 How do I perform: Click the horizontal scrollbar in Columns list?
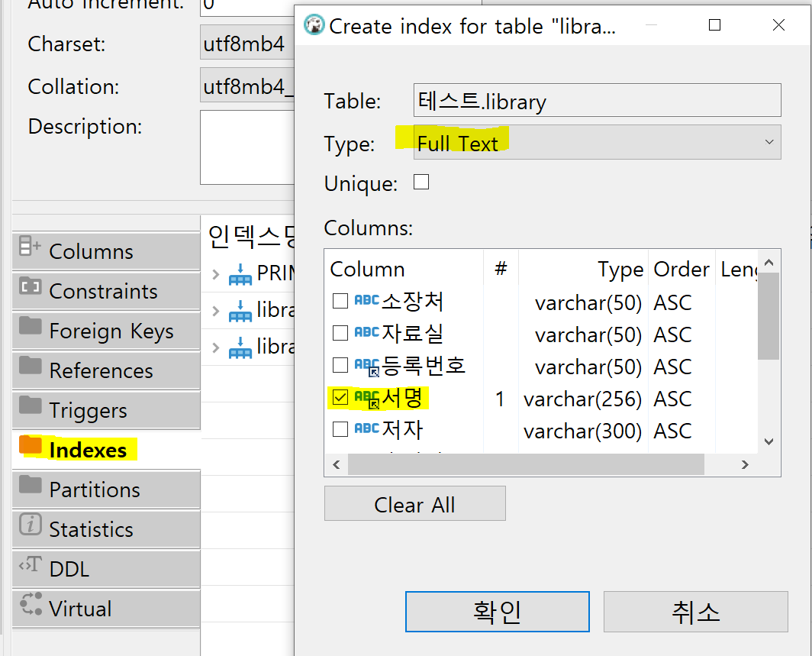527,464
